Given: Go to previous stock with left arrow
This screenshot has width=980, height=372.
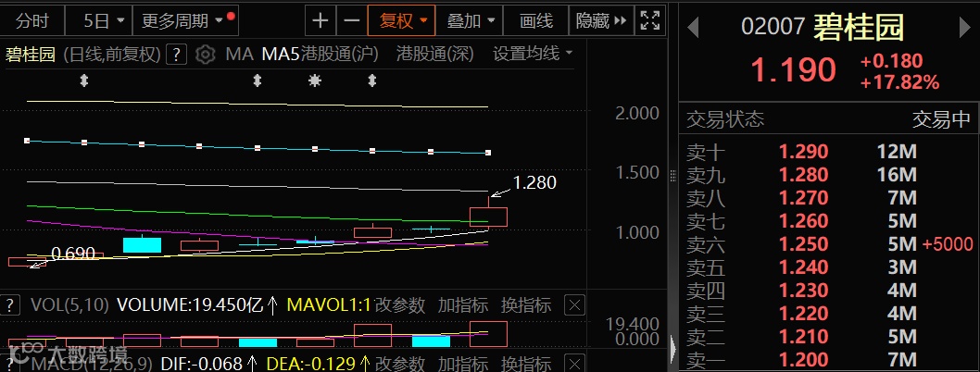Looking at the screenshot, I should [692, 27].
